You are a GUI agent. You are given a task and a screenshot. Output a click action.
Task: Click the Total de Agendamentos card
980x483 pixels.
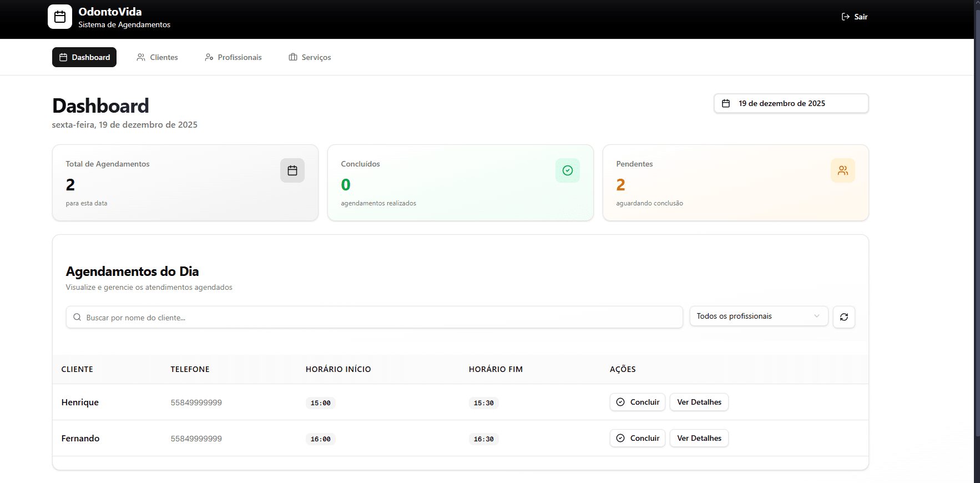[185, 183]
